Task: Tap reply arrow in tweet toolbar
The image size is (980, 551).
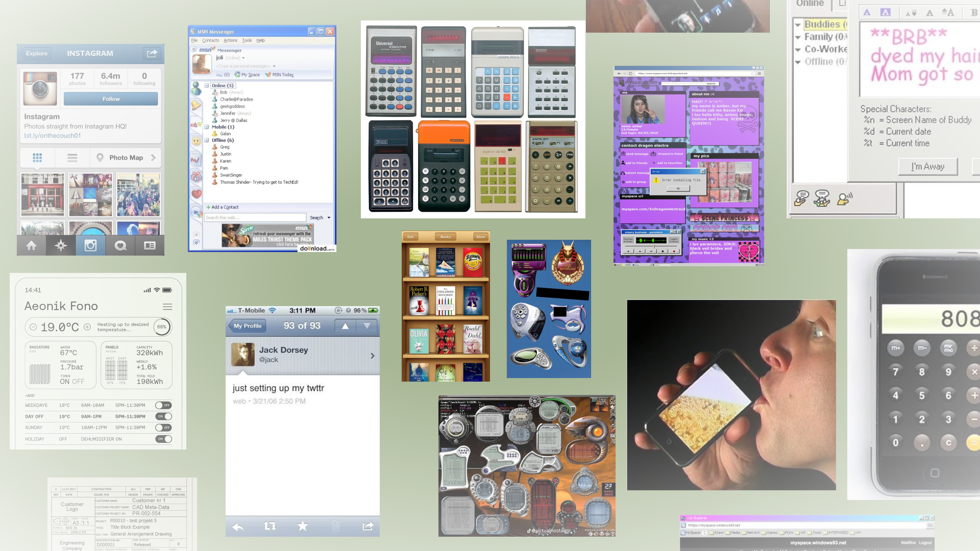Action: tap(238, 527)
